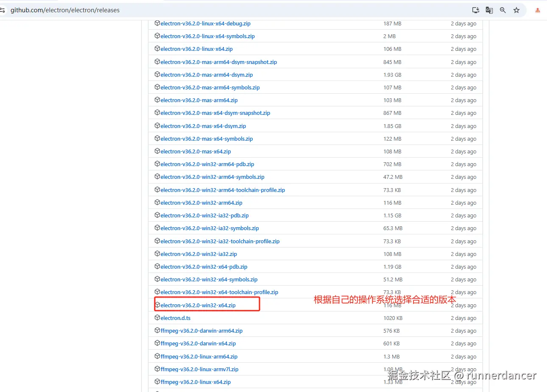Download ffmpeg-v36.2.0-linux-arm64.zip
547x392 pixels.
pyautogui.click(x=199, y=356)
